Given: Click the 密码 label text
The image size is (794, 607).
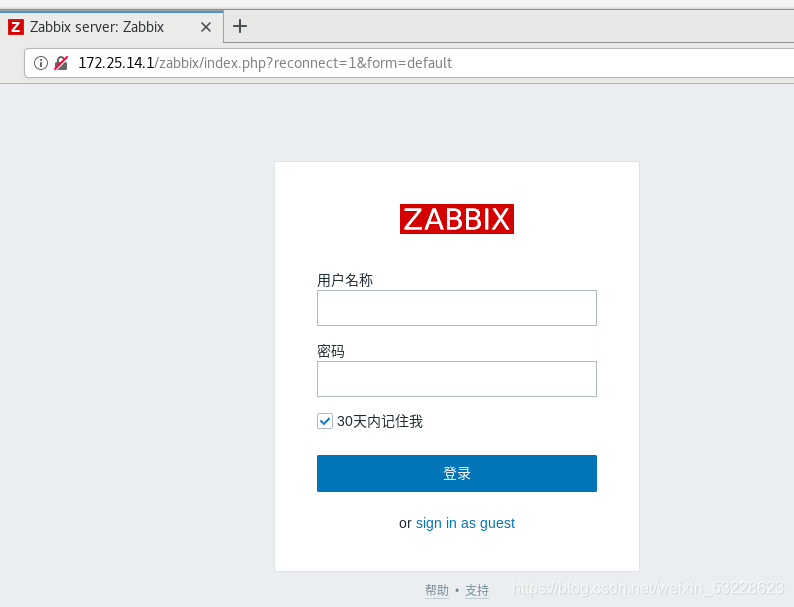Looking at the screenshot, I should pos(331,351).
